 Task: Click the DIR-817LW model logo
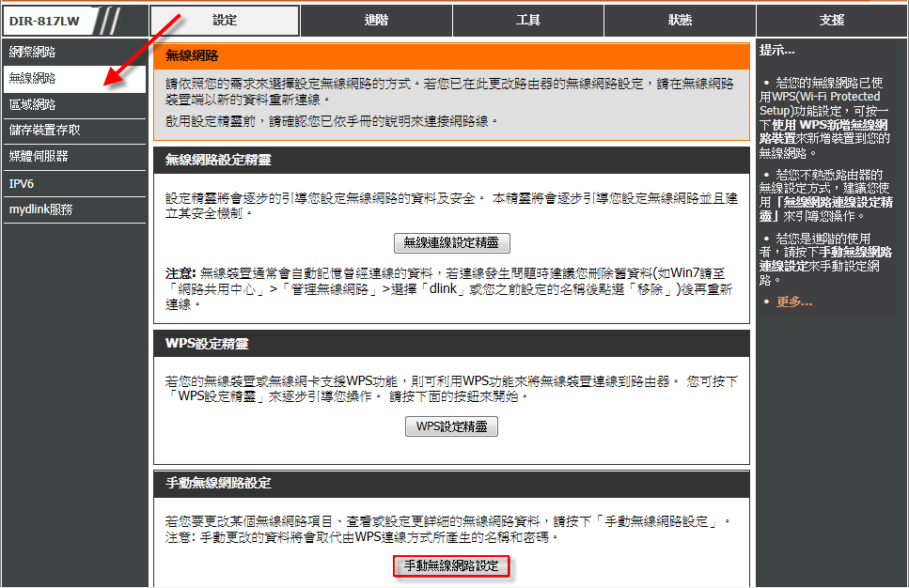pyautogui.click(x=45, y=20)
